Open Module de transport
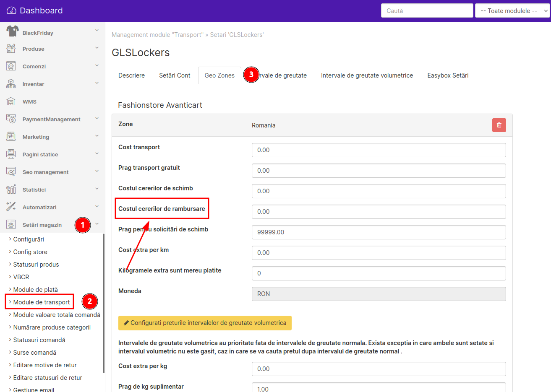 (x=42, y=302)
